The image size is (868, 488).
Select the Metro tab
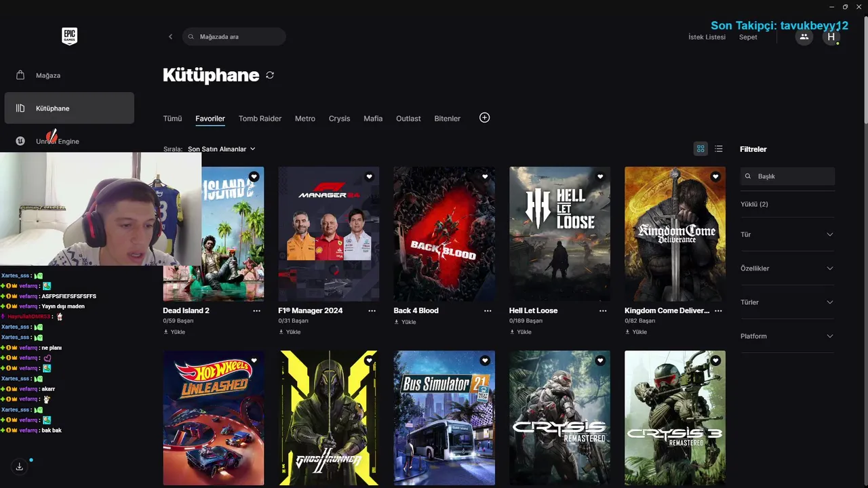[305, 119]
